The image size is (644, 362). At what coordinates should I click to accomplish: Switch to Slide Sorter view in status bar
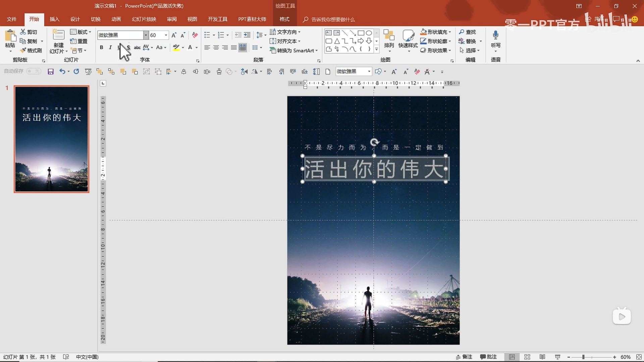click(527, 357)
